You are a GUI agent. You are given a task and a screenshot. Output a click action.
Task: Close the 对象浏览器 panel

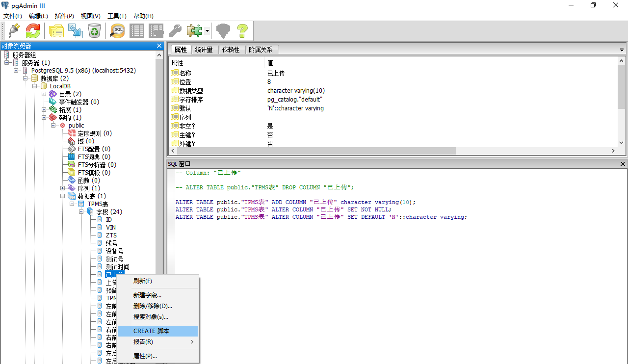[x=159, y=46]
